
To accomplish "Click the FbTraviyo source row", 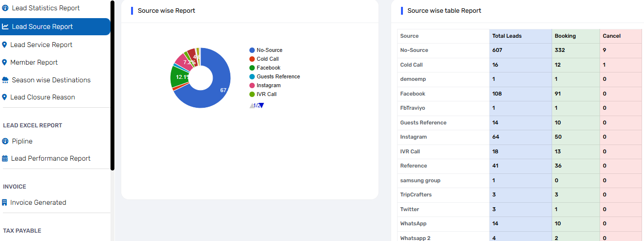I will click(520, 108).
